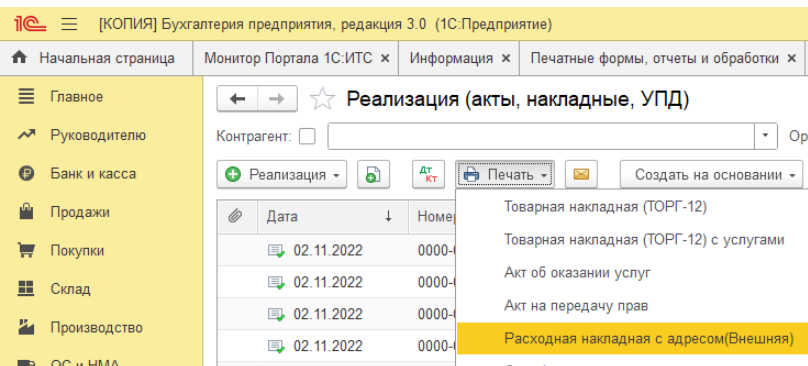808x366 pixels.
Task: Sort the list by Дата column
Action: tap(330, 217)
